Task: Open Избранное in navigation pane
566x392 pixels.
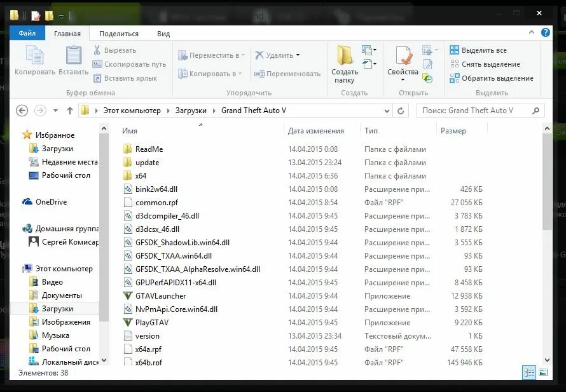Action: coord(55,135)
